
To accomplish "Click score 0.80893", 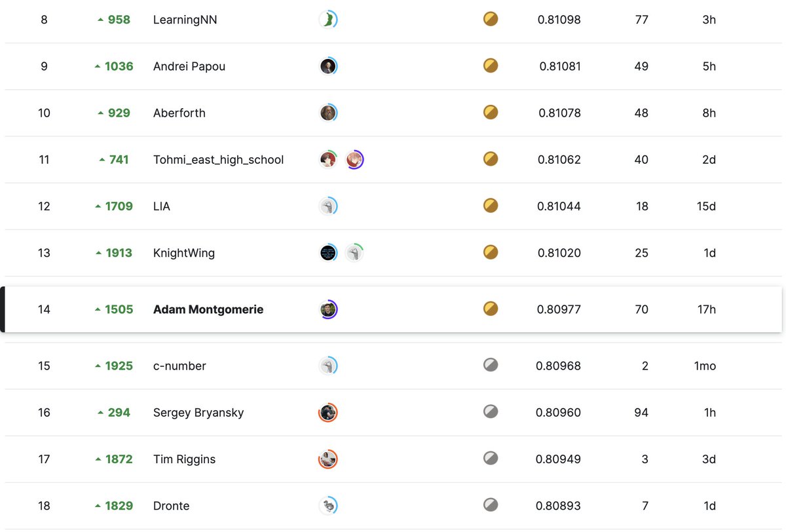I will (x=559, y=506).
